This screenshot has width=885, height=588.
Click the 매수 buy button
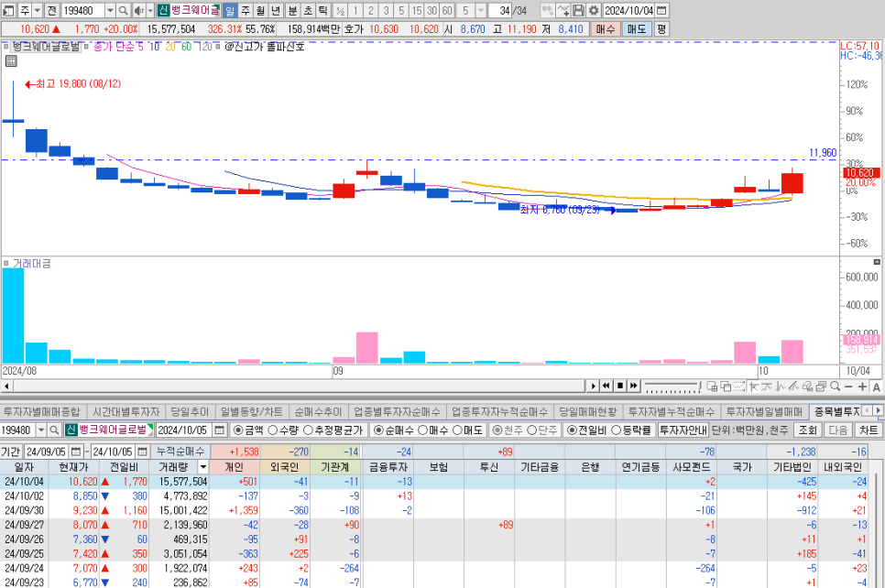click(605, 28)
